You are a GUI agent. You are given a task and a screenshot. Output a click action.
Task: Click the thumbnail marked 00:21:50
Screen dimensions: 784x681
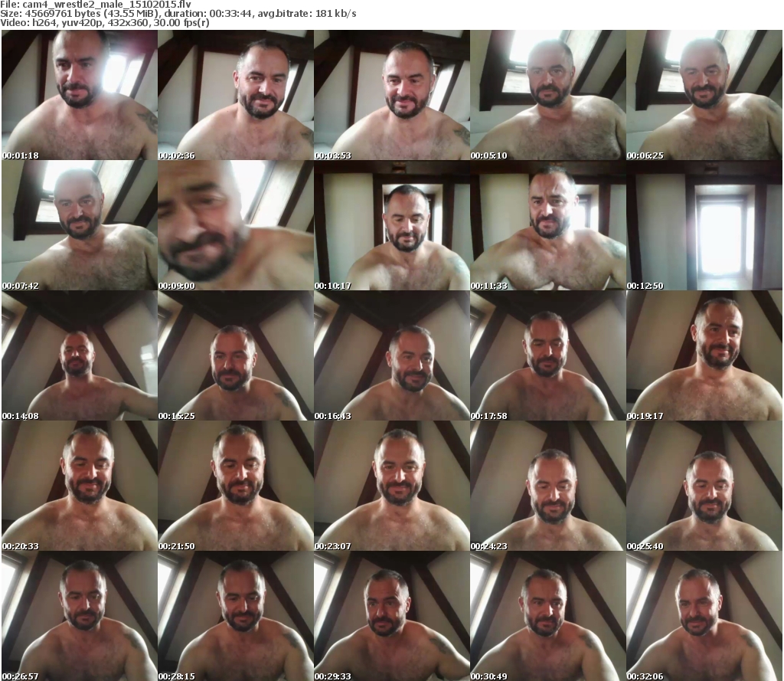click(236, 486)
